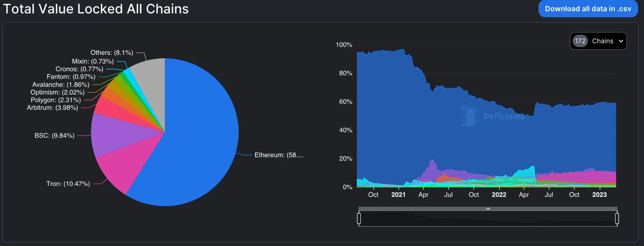Click the Others: (8.1%) label
644x246 pixels.
click(112, 53)
